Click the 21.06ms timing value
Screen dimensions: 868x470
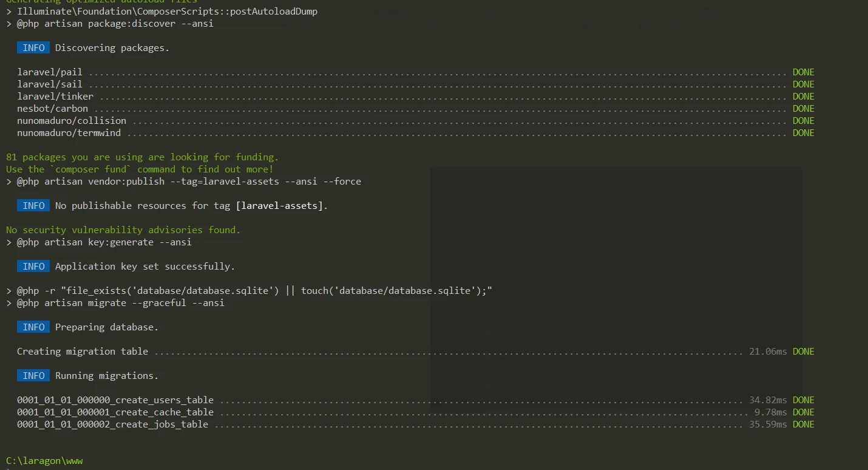pyautogui.click(x=768, y=352)
